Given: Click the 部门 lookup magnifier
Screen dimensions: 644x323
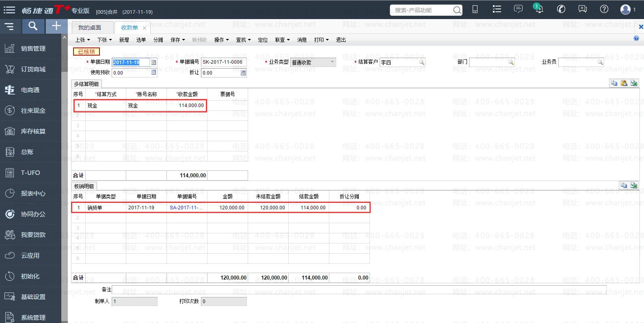Looking at the screenshot, I should point(511,62).
